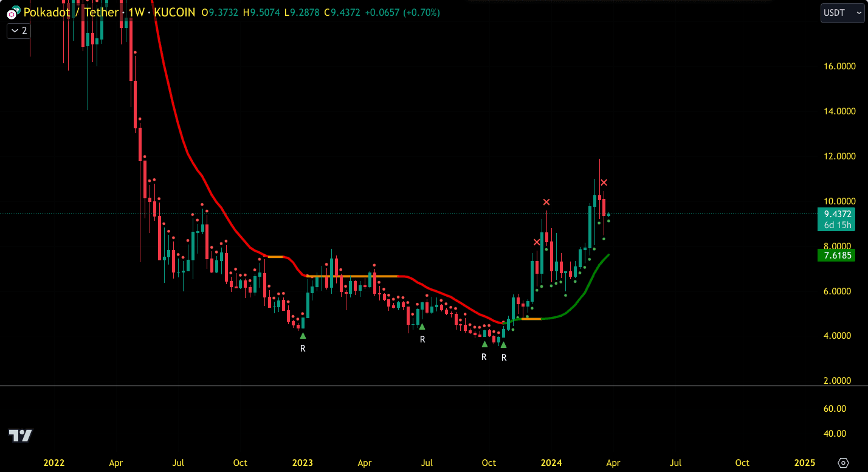Click the change value +0.0657 (+0.70%)

click(x=402, y=12)
